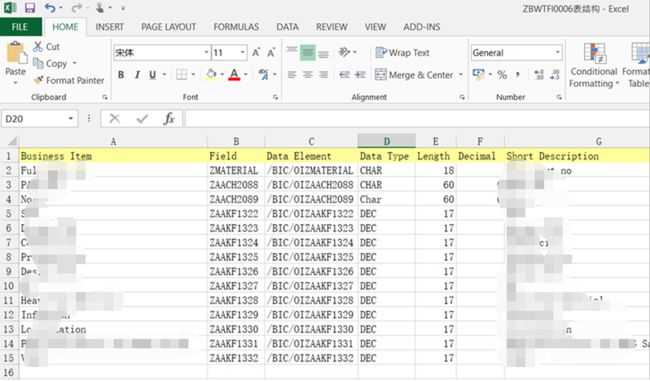Viewport: 650px width, 382px height.
Task: Click inside the formula bar
Action: 417,119
